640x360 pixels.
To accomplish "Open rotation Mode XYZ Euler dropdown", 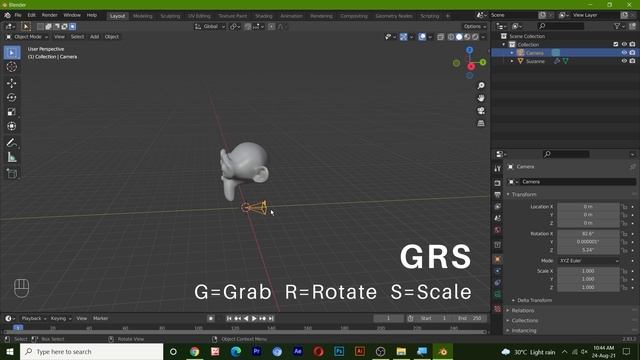I will pyautogui.click(x=589, y=260).
